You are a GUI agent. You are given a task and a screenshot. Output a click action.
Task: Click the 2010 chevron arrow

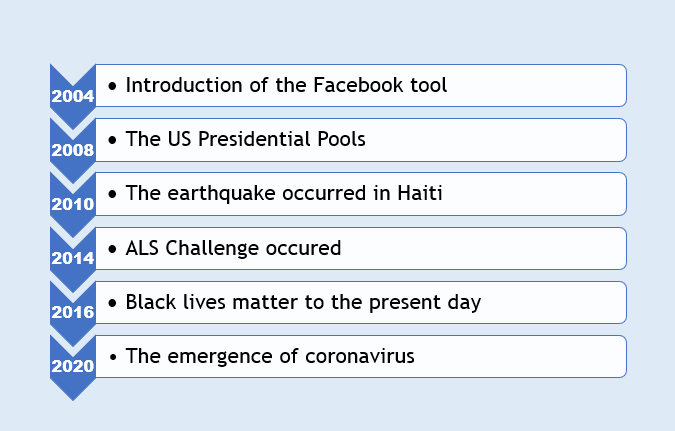[x=72, y=205]
